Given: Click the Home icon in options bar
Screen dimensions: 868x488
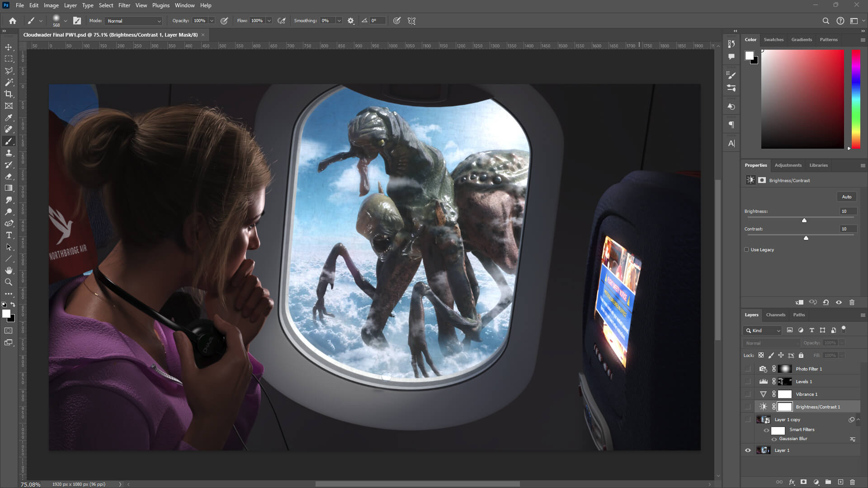Looking at the screenshot, I should point(13,21).
